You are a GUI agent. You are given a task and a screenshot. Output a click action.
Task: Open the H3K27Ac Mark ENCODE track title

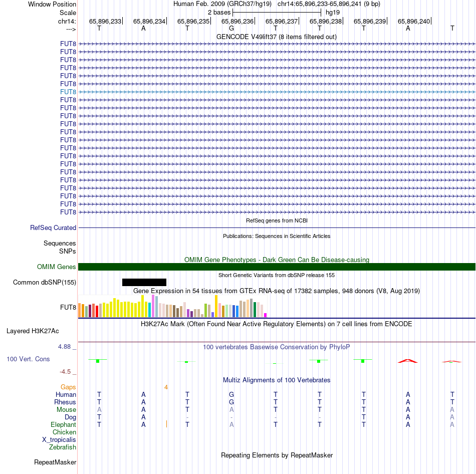click(x=277, y=324)
